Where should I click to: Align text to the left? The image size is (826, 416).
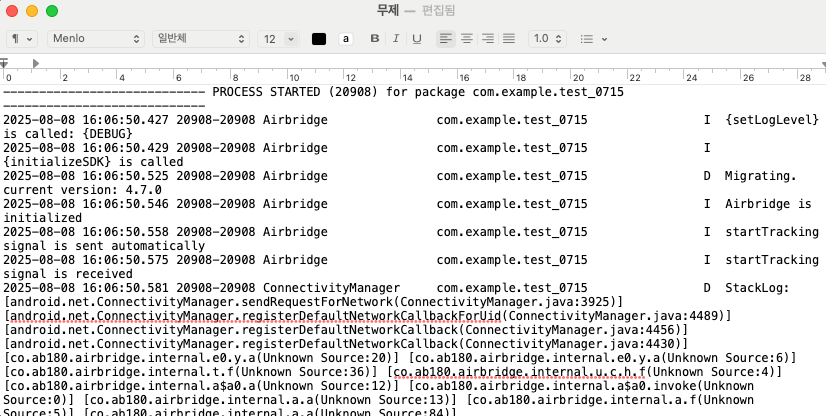click(446, 38)
